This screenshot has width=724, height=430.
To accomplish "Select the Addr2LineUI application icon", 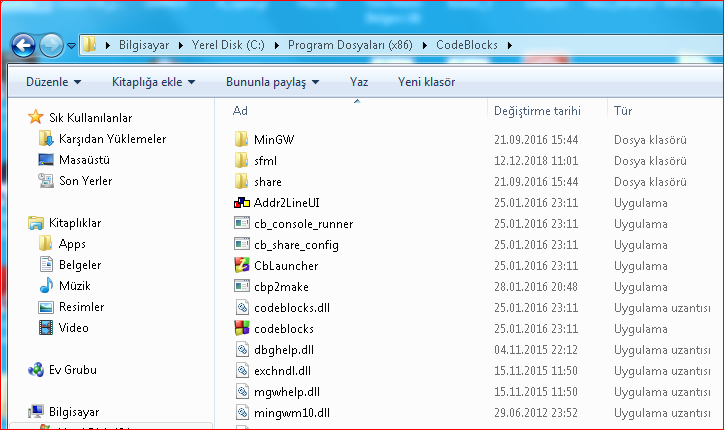I will tap(241, 202).
